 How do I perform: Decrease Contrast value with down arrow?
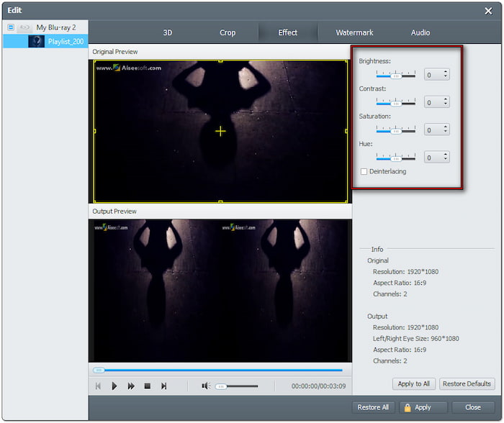point(446,104)
